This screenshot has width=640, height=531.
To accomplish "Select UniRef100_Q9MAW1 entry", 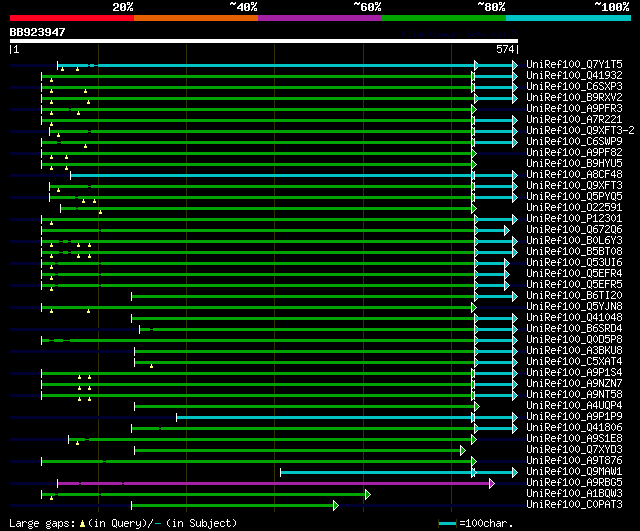I will click(574, 472).
